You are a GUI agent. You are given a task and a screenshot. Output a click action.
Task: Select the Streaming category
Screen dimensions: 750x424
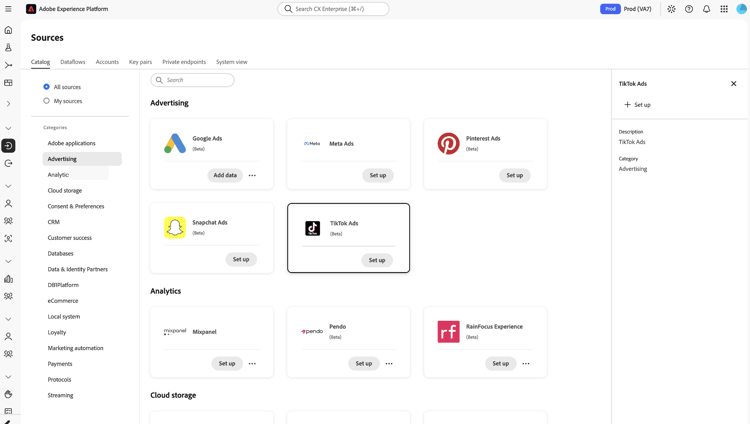tap(60, 395)
